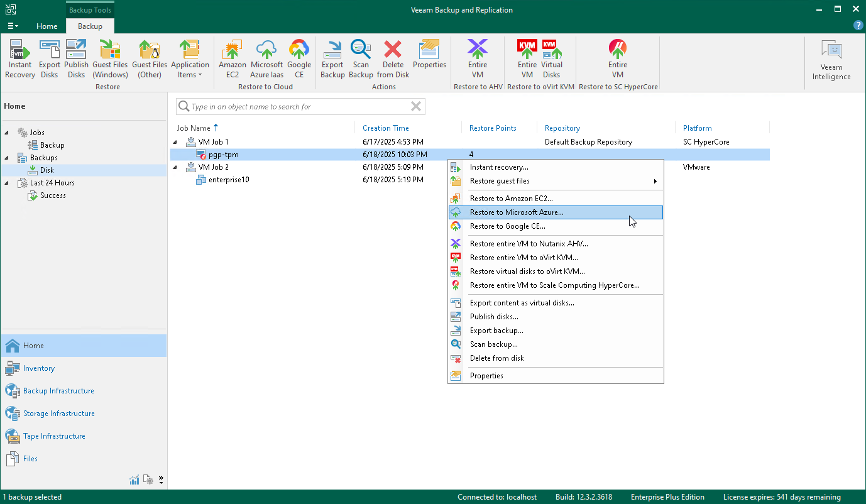Open Tape Infrastructure view
The width and height of the screenshot is (866, 504).
84,436
